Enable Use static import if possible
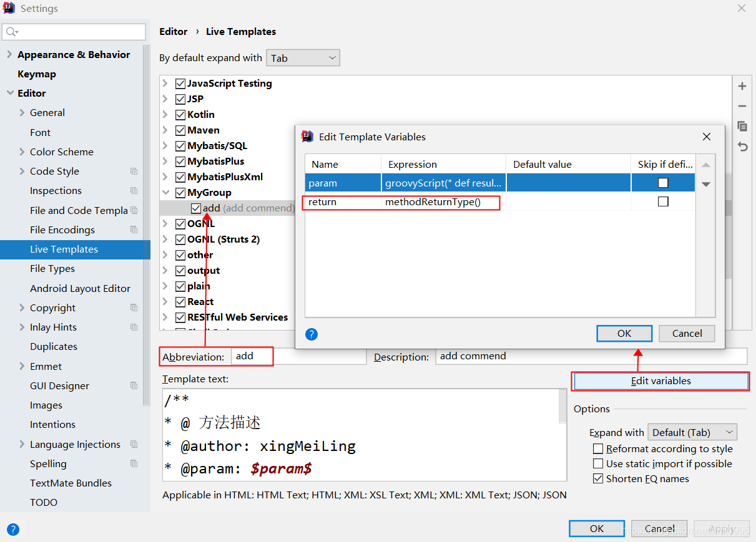 click(x=598, y=464)
